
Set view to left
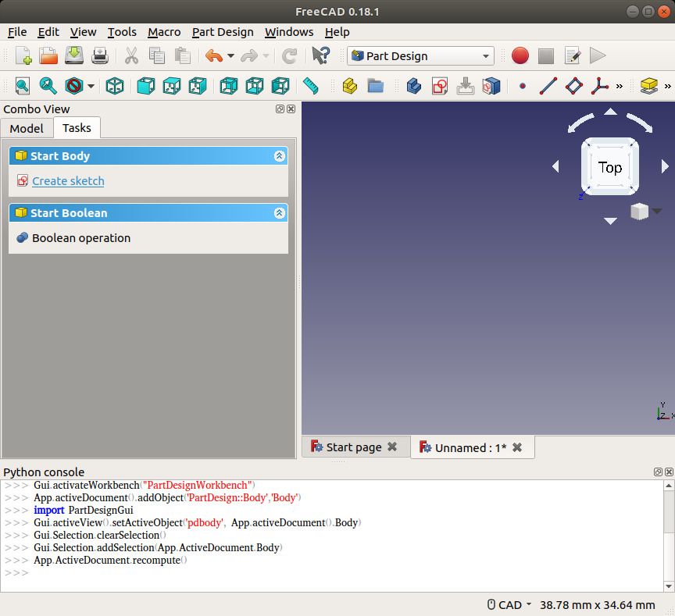(280, 86)
